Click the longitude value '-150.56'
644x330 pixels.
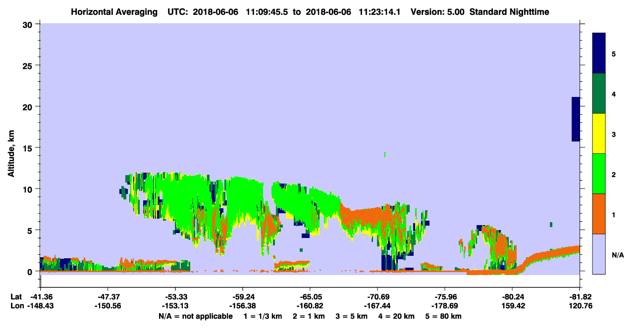coord(107,306)
